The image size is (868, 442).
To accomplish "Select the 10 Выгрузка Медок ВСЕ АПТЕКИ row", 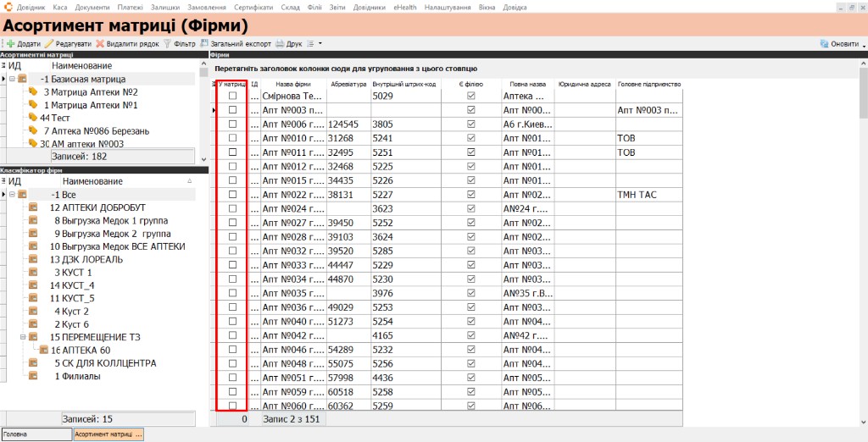I will tap(102, 246).
